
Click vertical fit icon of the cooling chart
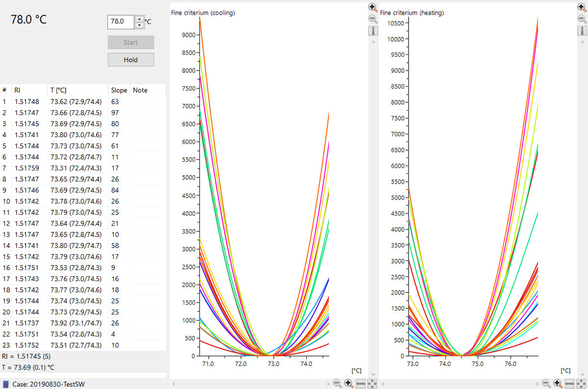(373, 31)
